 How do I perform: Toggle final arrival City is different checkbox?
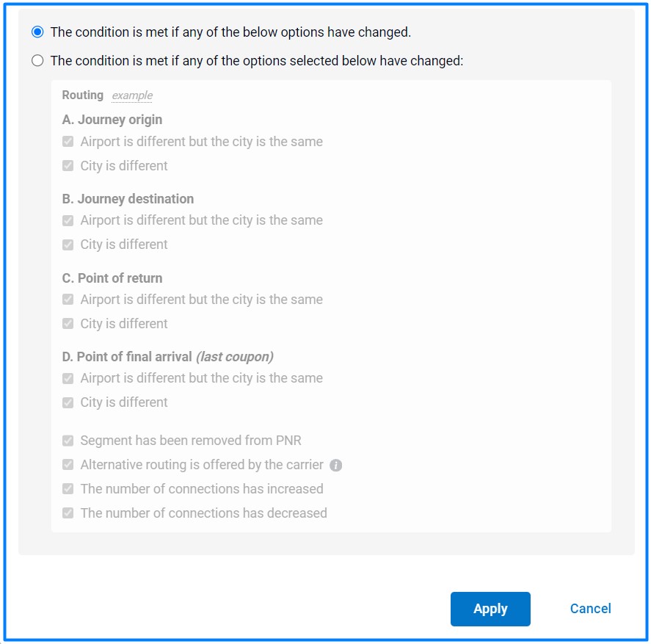coord(68,402)
